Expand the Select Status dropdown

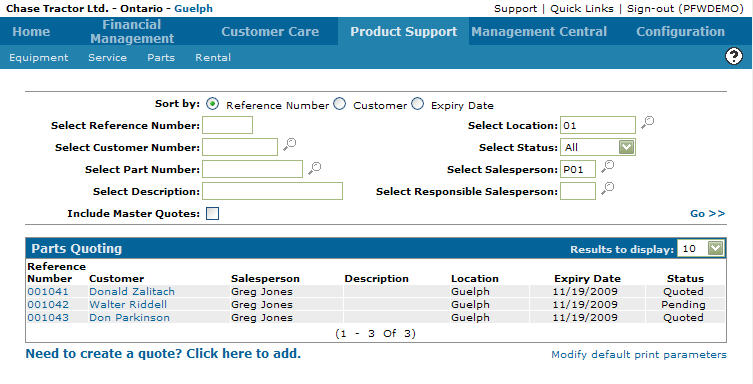coord(626,147)
